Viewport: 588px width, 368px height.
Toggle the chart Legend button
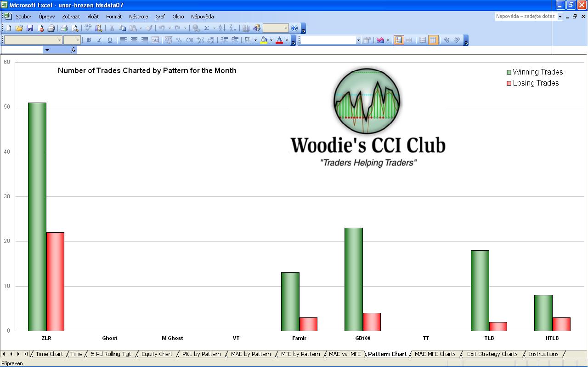tap(399, 40)
